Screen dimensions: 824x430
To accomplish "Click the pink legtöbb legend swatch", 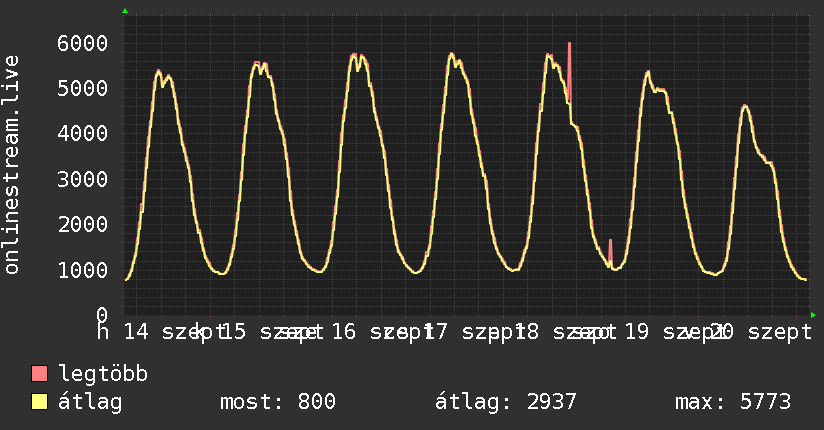I will pos(39,373).
